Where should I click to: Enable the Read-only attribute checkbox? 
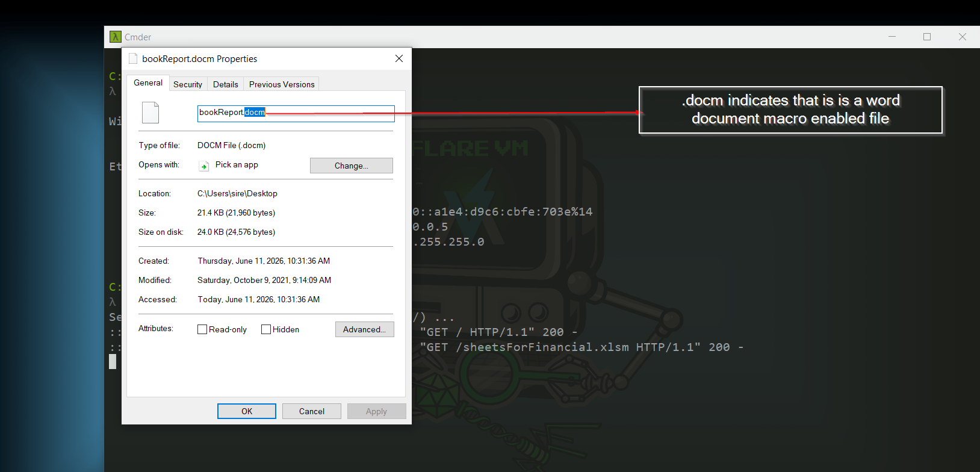click(x=202, y=329)
